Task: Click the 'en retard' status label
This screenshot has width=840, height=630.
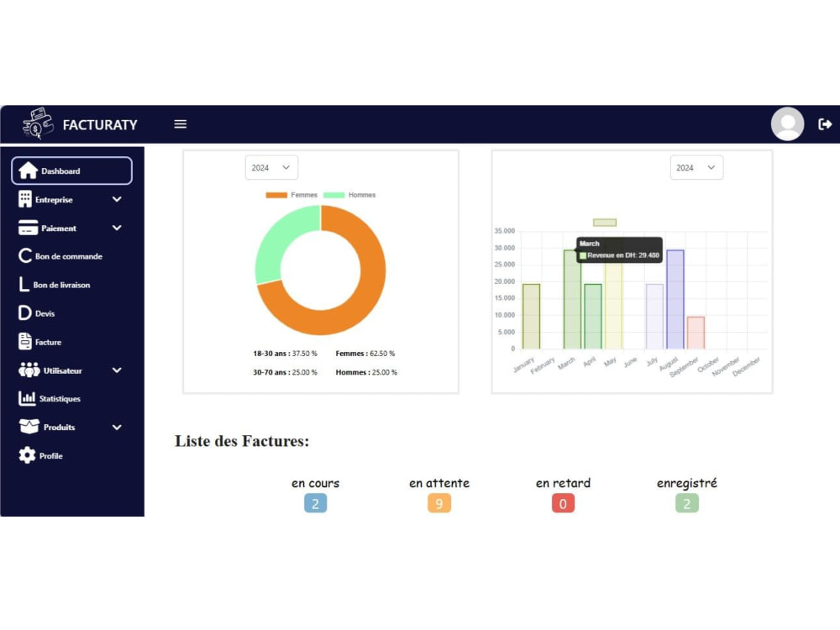Action: coord(563,483)
